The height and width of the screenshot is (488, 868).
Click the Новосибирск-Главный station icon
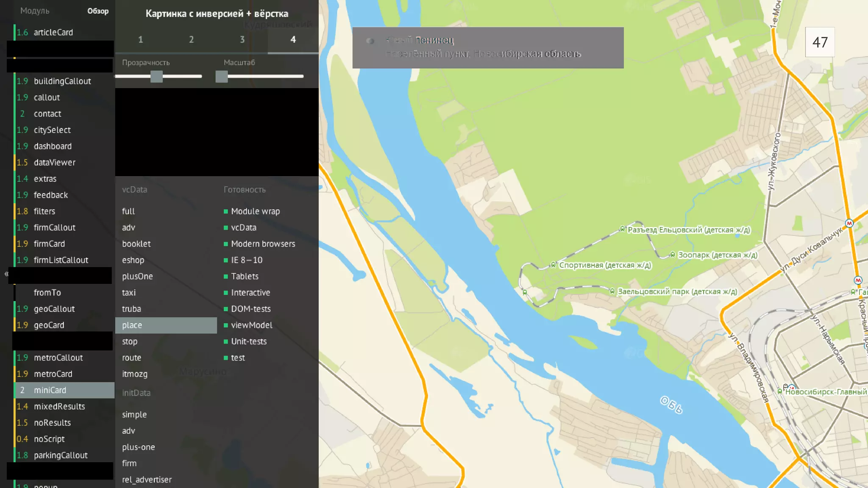(x=779, y=391)
